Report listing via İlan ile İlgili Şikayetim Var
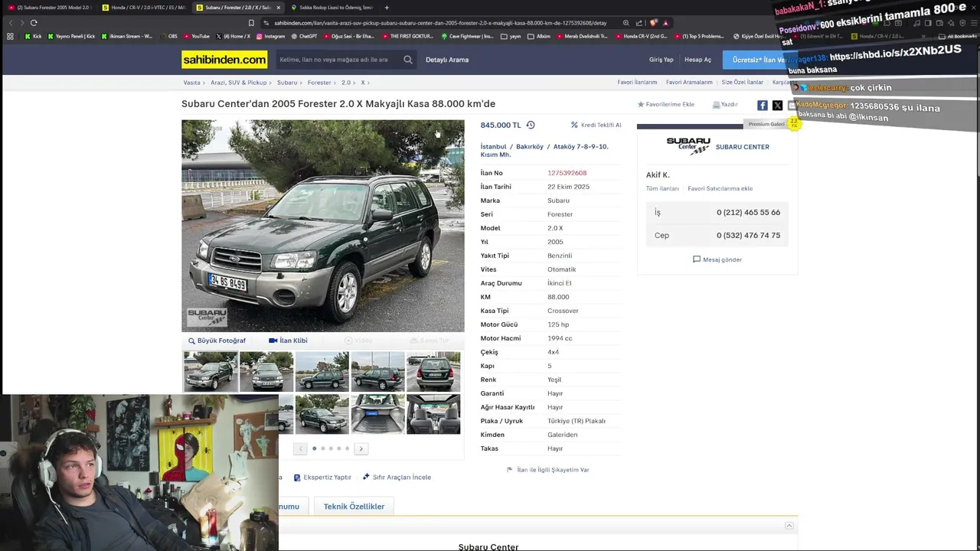 (548, 470)
